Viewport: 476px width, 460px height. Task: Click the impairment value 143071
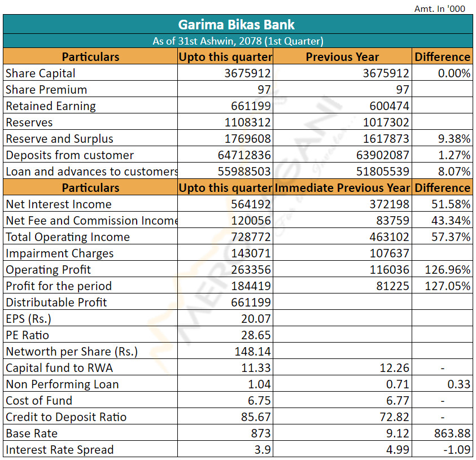point(251,253)
